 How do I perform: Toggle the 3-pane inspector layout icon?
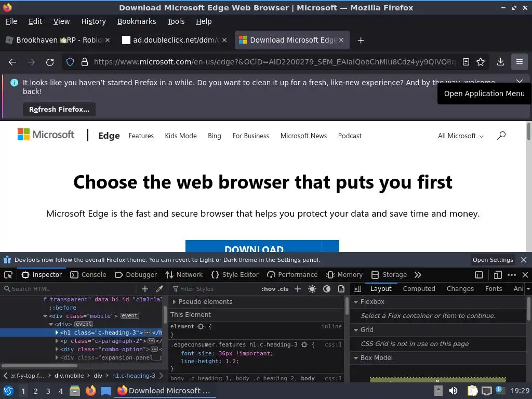[x=357, y=289]
